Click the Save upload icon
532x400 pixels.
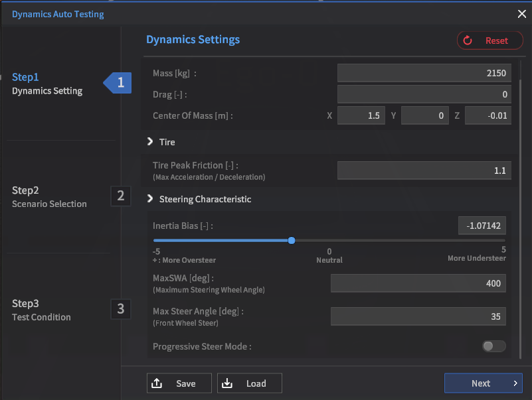tap(157, 383)
